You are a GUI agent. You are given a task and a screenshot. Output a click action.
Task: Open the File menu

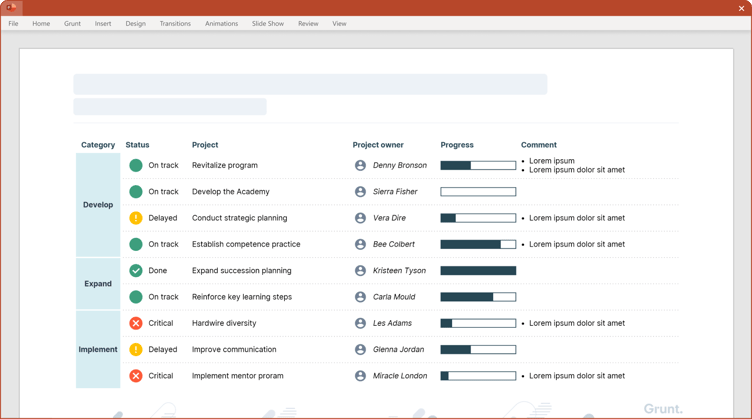(x=13, y=24)
